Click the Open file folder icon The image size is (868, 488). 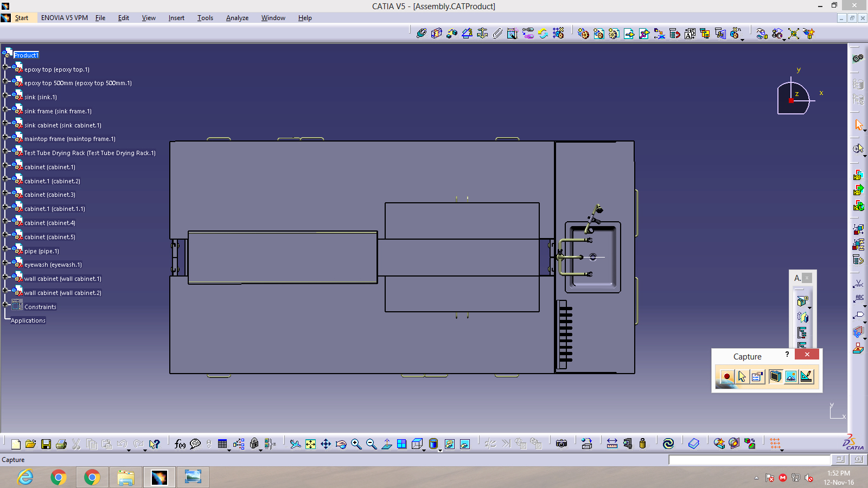coord(31,444)
